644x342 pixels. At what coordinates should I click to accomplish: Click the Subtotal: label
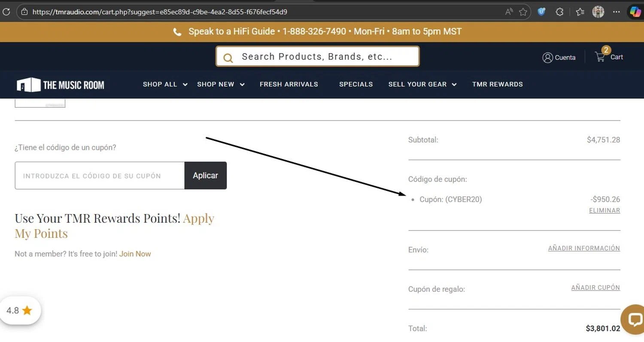[423, 140]
